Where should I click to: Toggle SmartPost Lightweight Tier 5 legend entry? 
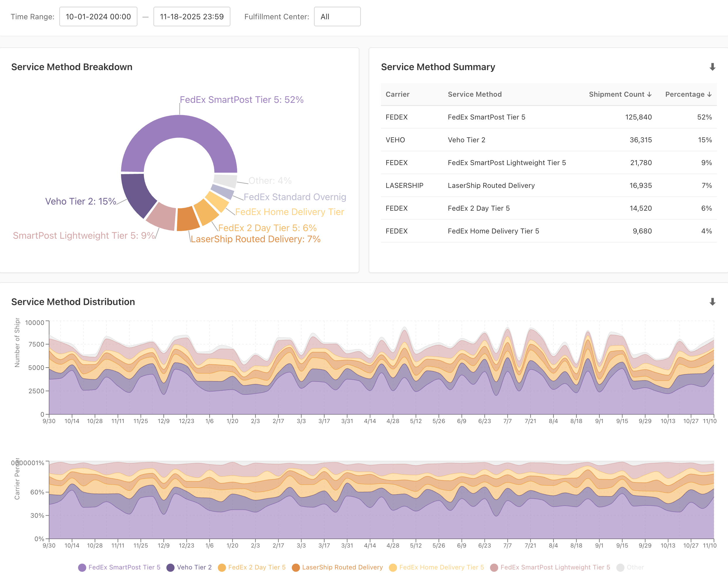[x=555, y=567]
